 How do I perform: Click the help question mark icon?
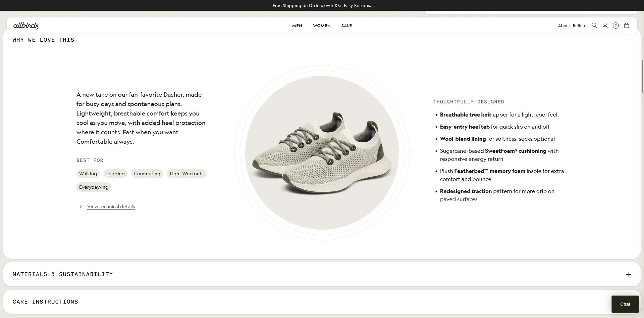[616, 26]
